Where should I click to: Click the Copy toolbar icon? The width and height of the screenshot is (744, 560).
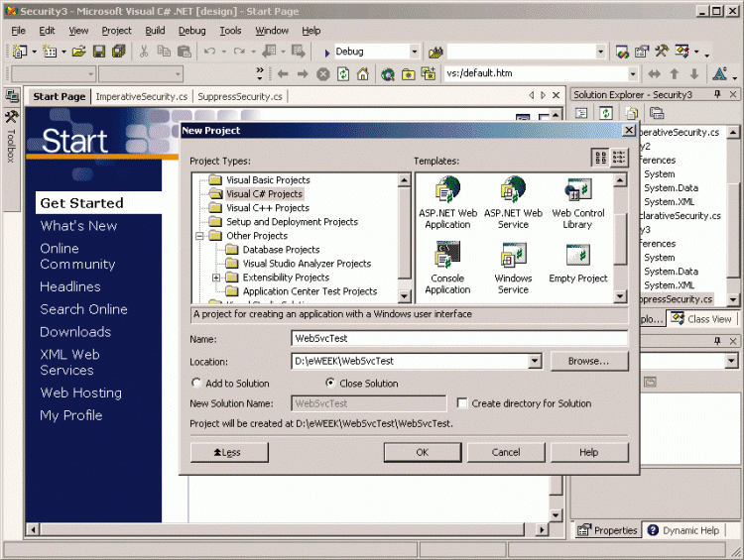coord(164,52)
